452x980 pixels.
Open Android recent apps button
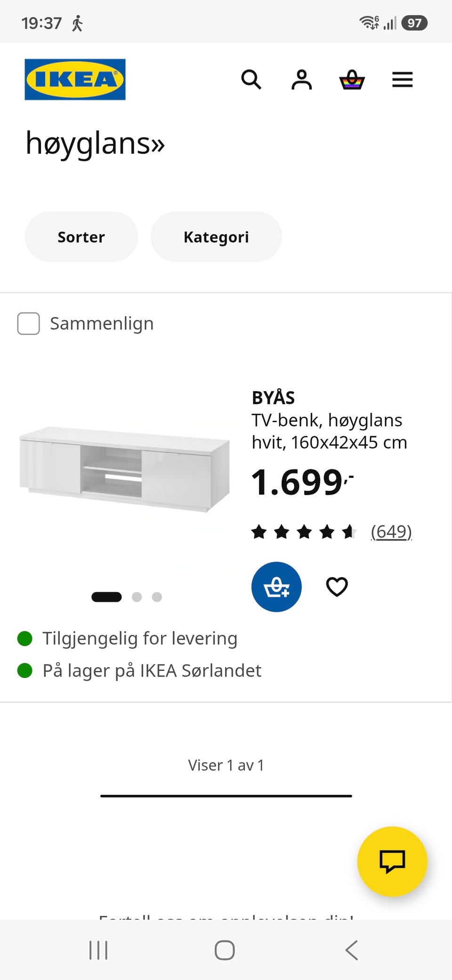[98, 950]
